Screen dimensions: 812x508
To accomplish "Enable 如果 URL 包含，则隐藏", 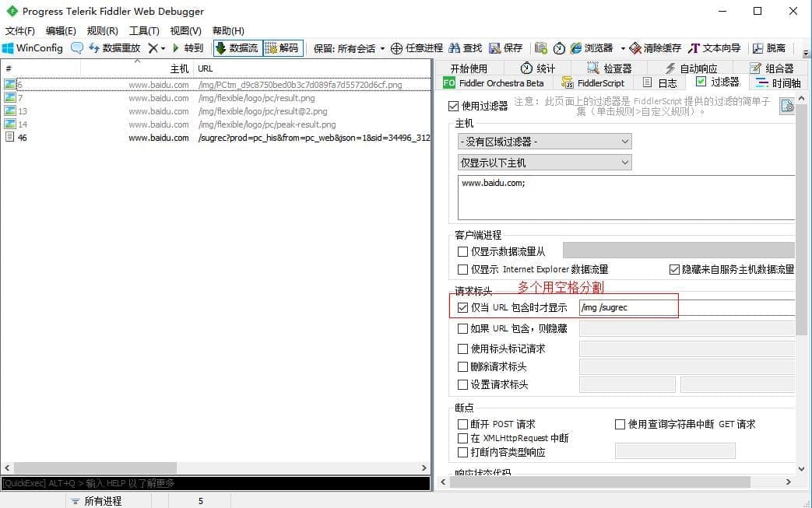I will point(463,328).
